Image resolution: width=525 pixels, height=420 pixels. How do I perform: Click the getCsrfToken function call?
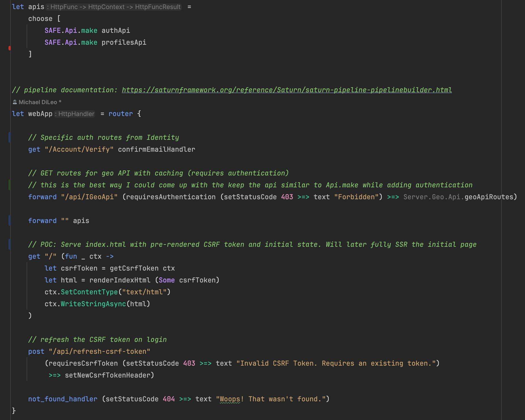click(135, 268)
